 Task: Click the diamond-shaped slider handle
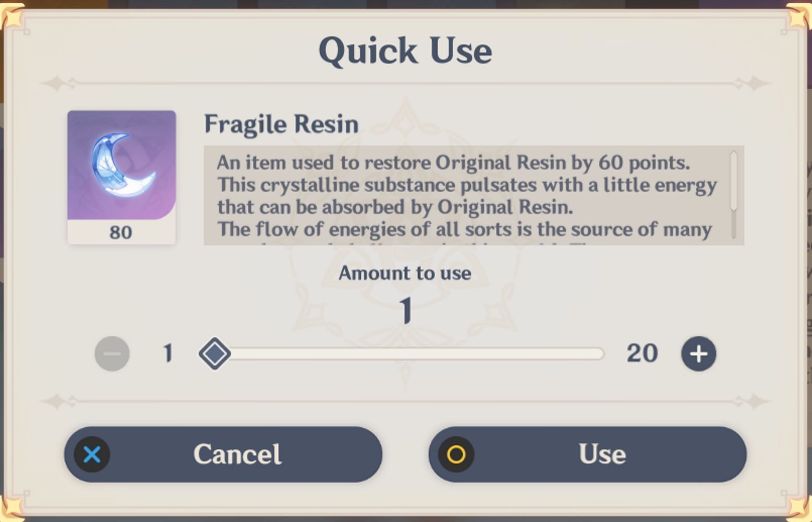coord(214,353)
